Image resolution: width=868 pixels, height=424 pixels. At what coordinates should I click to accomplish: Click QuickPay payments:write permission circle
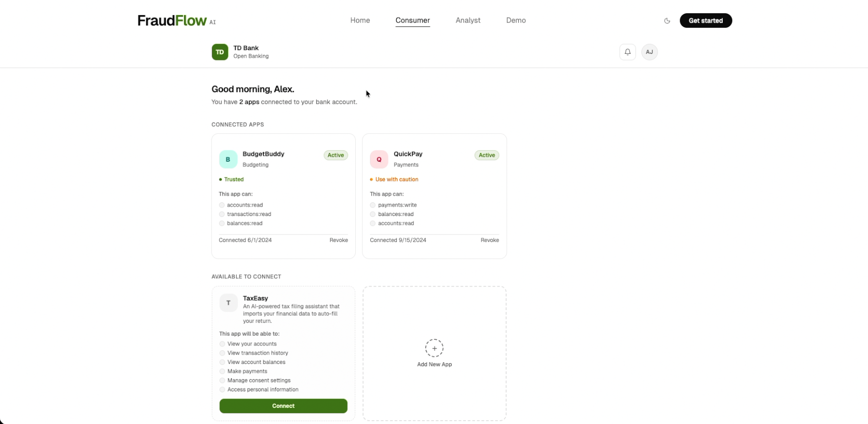pyautogui.click(x=373, y=205)
